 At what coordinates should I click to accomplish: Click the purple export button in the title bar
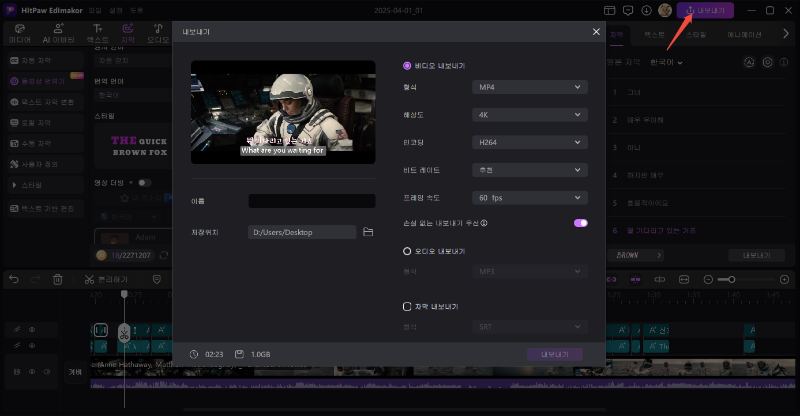click(x=705, y=10)
